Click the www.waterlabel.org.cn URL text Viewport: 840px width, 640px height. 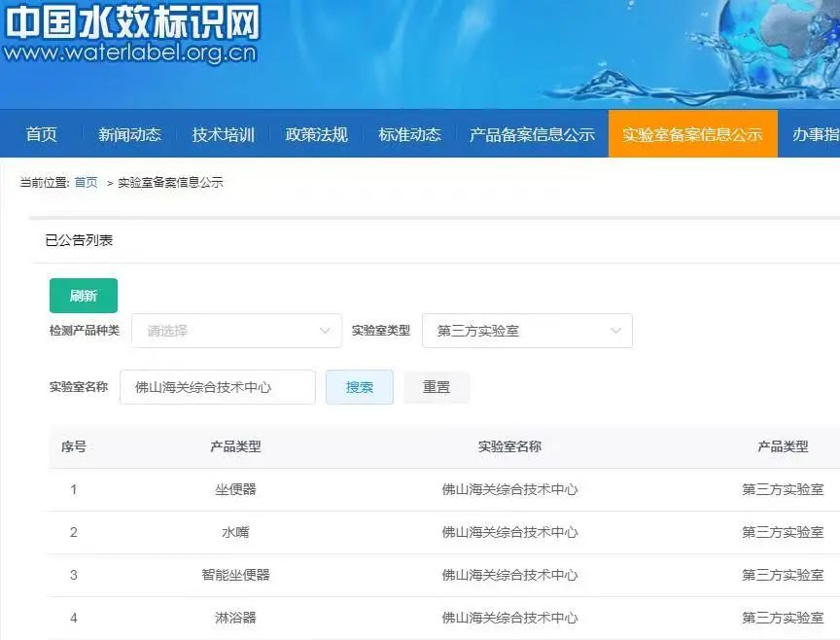point(130,53)
